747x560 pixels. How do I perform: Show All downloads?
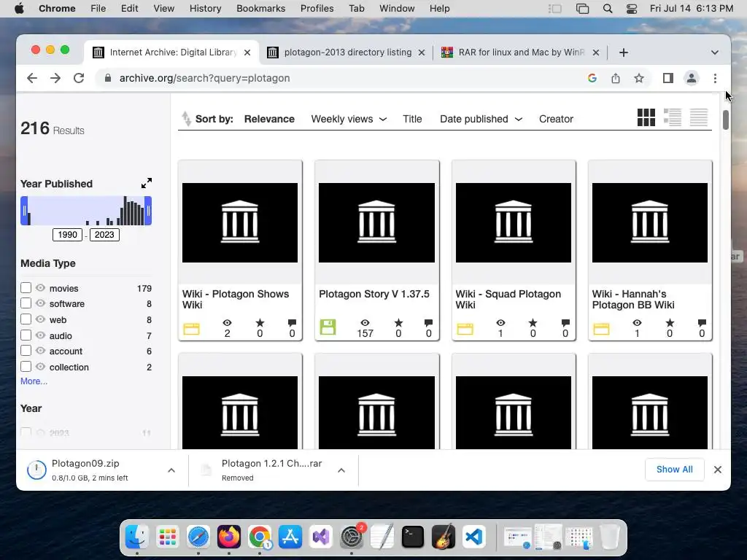674,470
